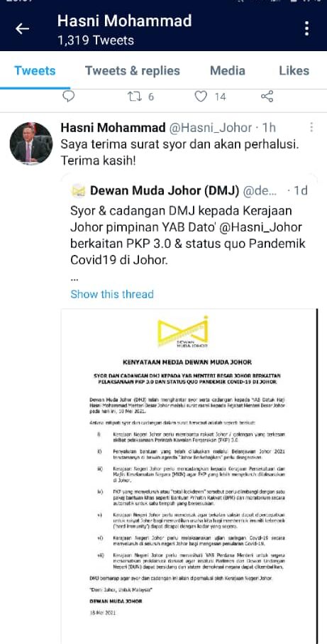
Task: Tap the retweet icon with 6 count
Action: pyautogui.click(x=134, y=97)
